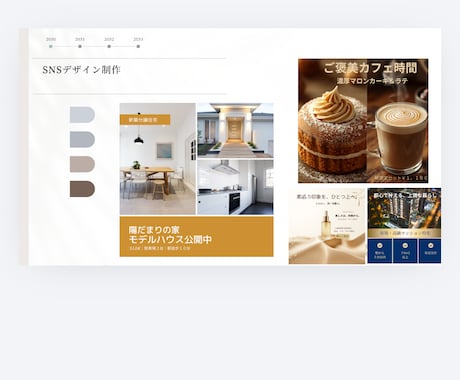This screenshot has width=460, height=380.
Task: Open the white kitchen photo
Action: pos(235,187)
